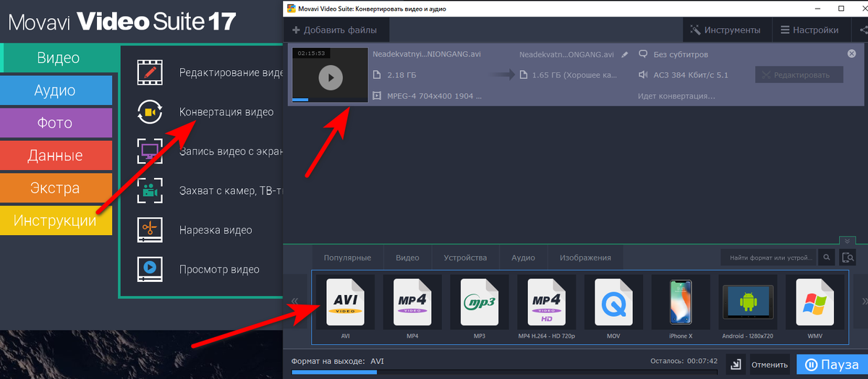Select Фото category in launcher sidebar
Viewport: 868px width, 379px height.
click(x=55, y=123)
